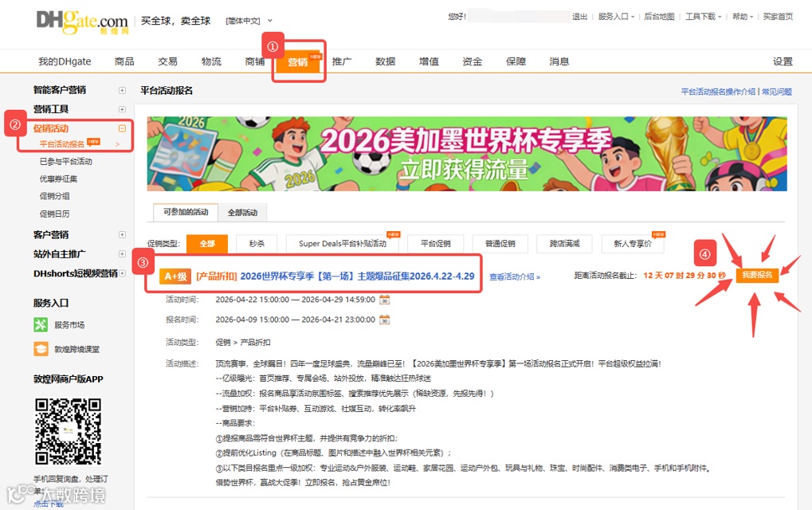This screenshot has width=812, height=510.
Task: Open the 营销 menu
Action: 298,62
